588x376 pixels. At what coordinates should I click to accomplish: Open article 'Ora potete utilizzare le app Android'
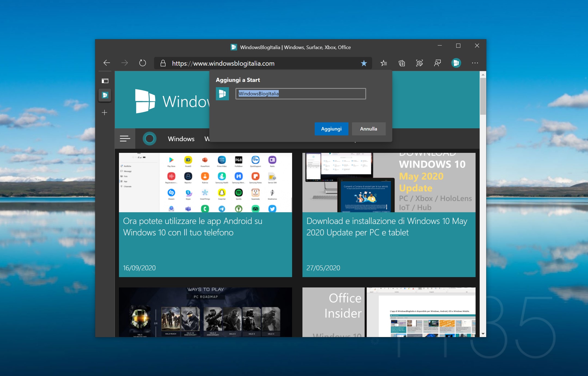tap(193, 227)
